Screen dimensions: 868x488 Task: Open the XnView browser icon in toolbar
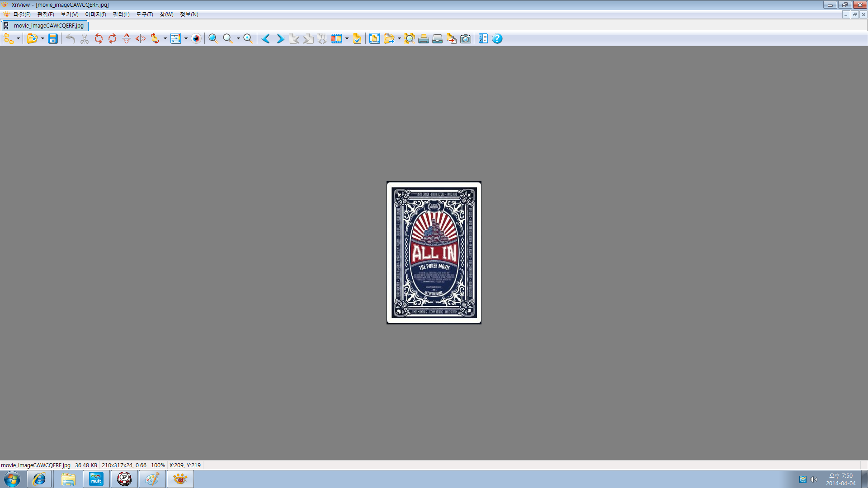(x=9, y=39)
